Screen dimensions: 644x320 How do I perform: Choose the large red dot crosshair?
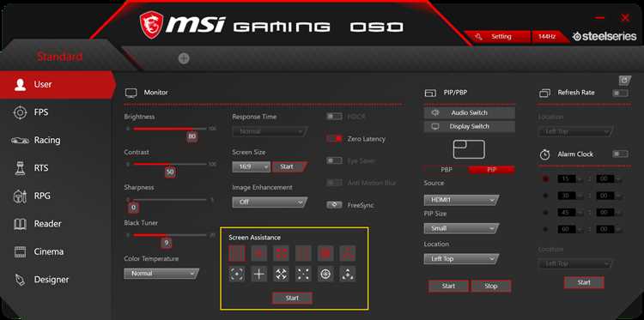(325, 254)
